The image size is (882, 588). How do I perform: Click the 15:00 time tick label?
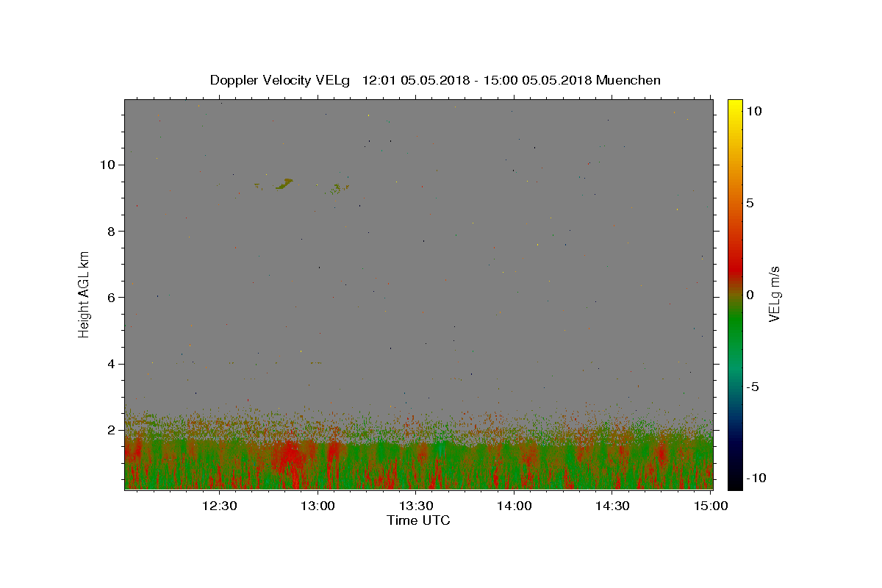711,506
